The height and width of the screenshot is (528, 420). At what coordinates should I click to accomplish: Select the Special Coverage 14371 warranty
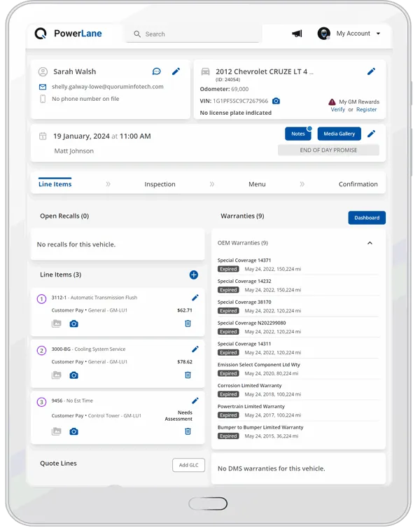pyautogui.click(x=298, y=265)
